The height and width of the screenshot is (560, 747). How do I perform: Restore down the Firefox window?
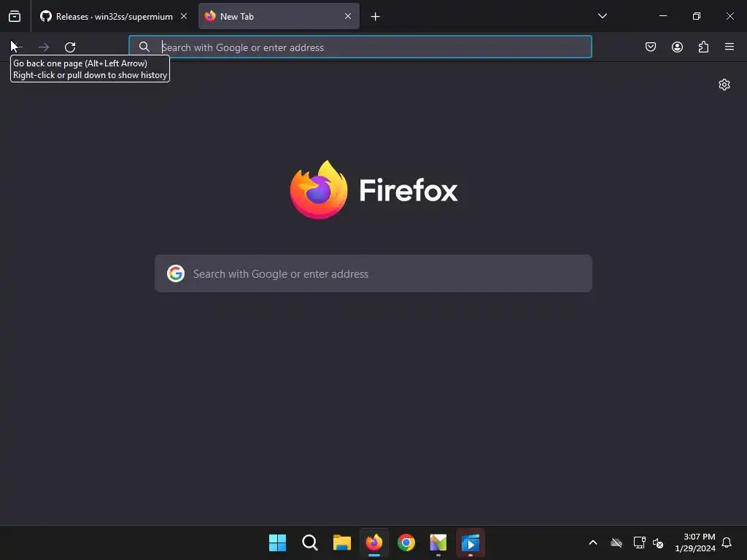click(697, 16)
